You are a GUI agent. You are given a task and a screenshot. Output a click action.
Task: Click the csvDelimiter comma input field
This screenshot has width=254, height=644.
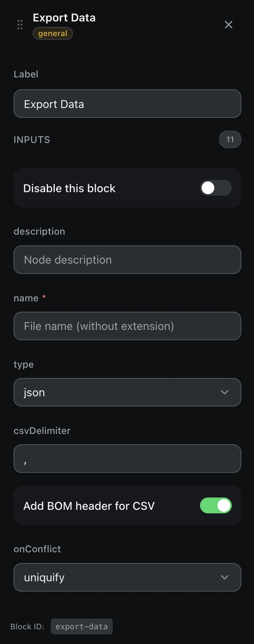pos(127,459)
